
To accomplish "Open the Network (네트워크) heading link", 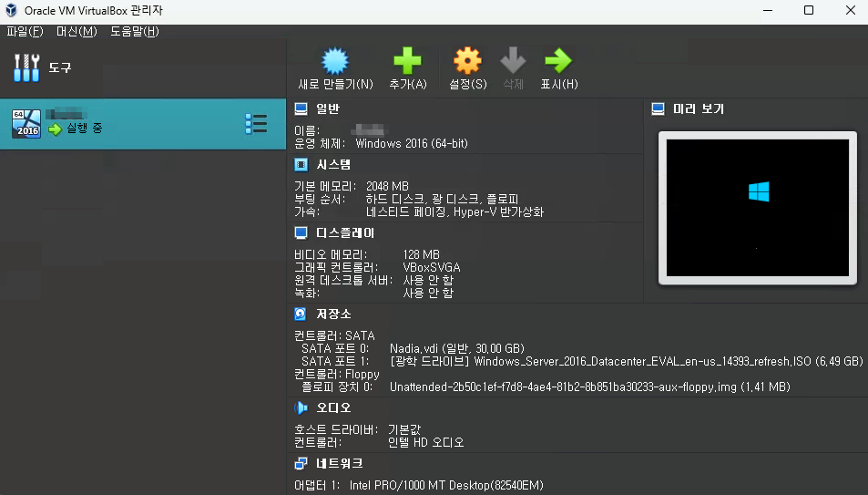I will [x=340, y=463].
